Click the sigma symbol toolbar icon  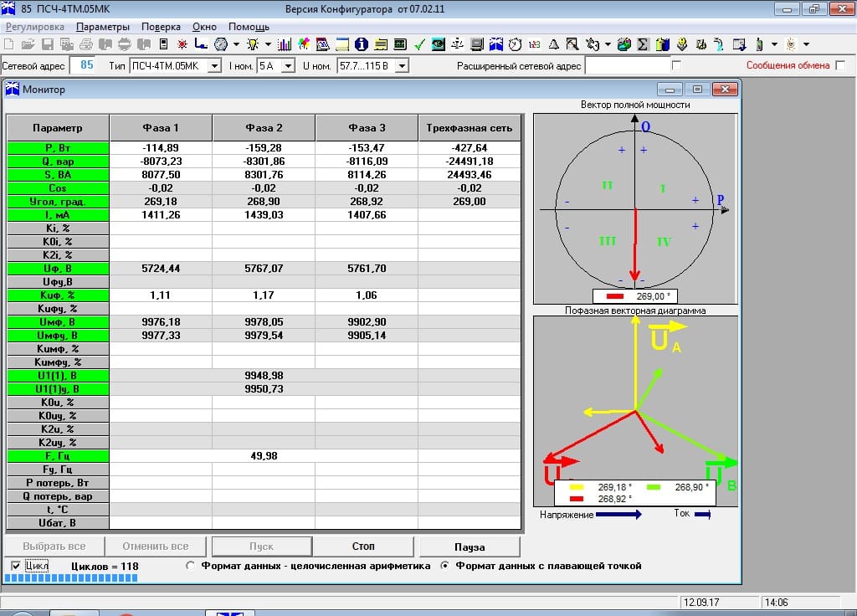click(x=643, y=44)
